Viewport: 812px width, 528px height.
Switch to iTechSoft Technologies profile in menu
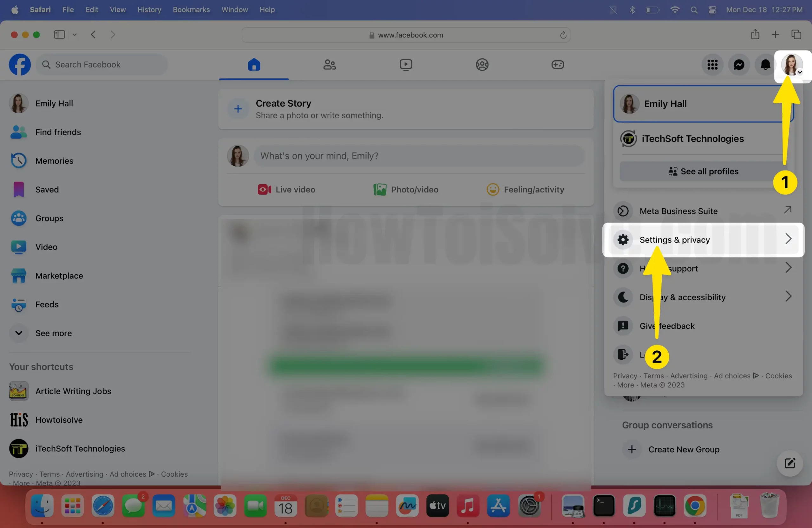tap(703, 139)
